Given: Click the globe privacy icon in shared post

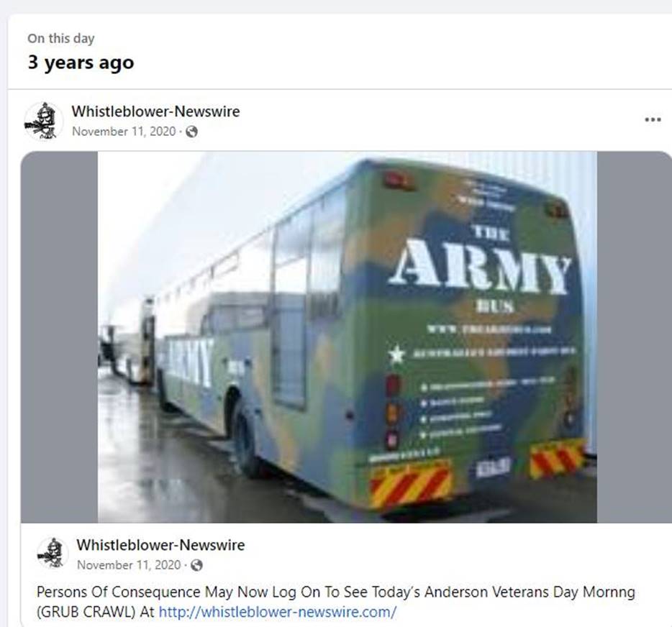Looking at the screenshot, I should pos(196,565).
